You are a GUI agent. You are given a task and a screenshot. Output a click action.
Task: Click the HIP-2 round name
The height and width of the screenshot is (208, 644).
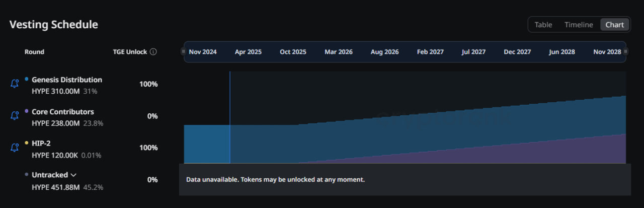pyautogui.click(x=41, y=144)
